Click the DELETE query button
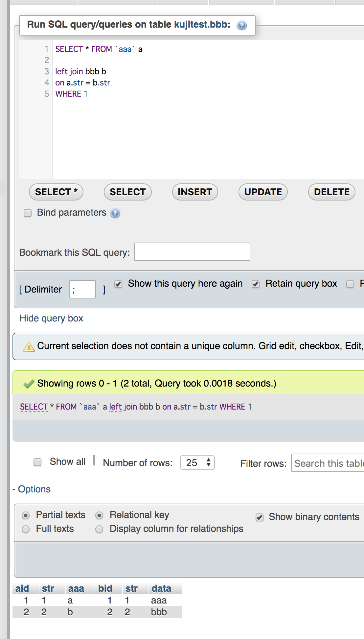This screenshot has width=364, height=639. coord(331,192)
